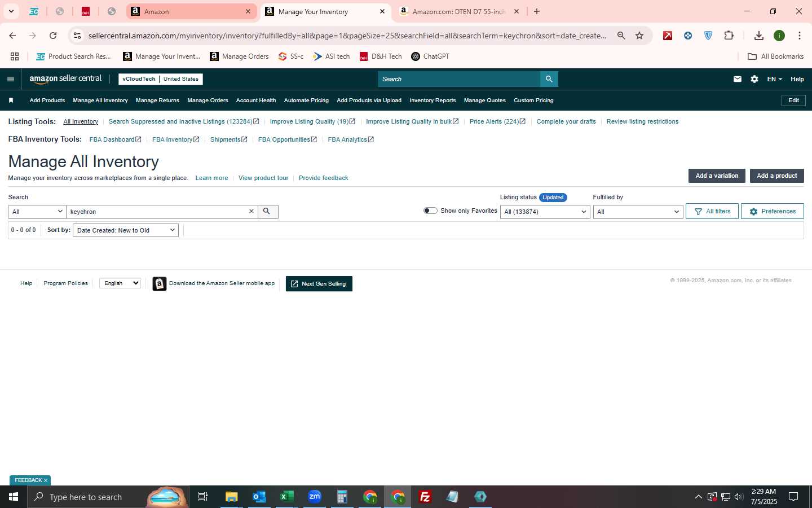812x508 pixels.
Task: Switch to the Amazon browser tab
Action: (x=192, y=11)
